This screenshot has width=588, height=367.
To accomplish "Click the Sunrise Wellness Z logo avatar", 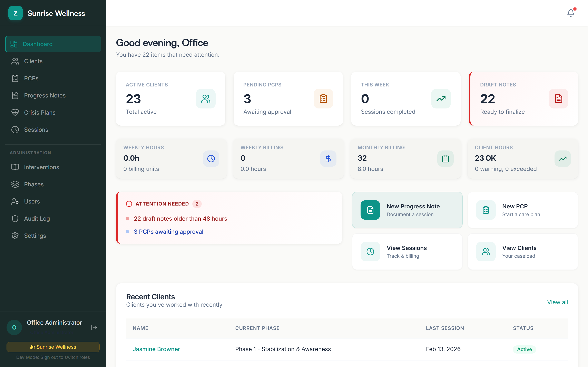I will click(x=15, y=13).
